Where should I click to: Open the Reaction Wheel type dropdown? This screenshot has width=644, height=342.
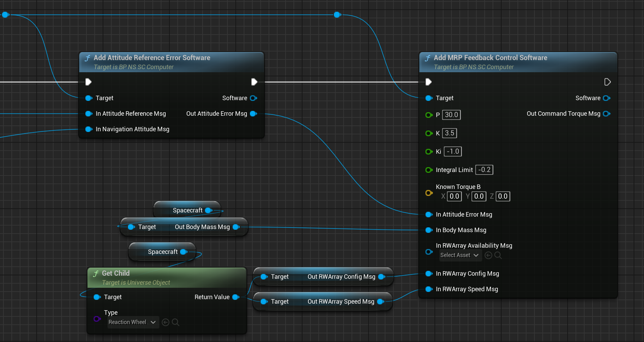(x=133, y=322)
